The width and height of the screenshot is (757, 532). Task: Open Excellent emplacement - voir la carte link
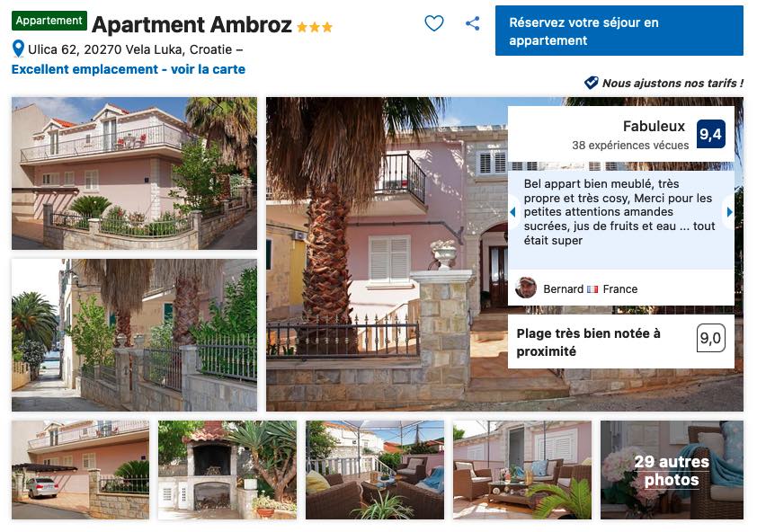(129, 69)
